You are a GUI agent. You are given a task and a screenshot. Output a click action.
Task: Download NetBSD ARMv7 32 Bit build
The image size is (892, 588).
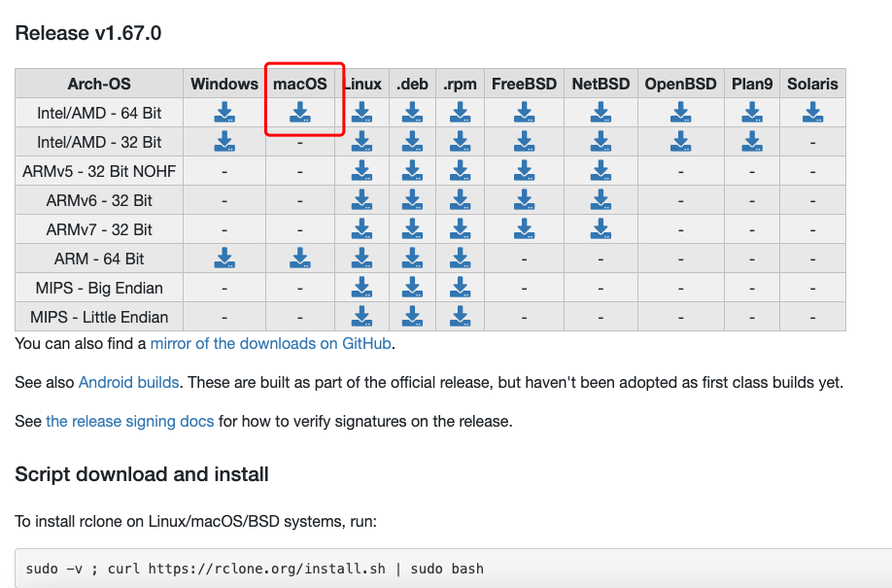(x=600, y=228)
